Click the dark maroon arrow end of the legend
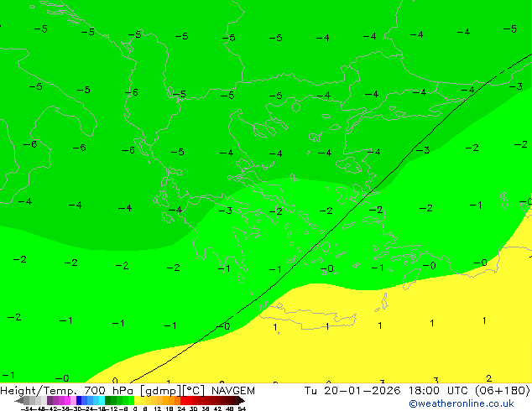The image size is (532, 411). tap(242, 401)
